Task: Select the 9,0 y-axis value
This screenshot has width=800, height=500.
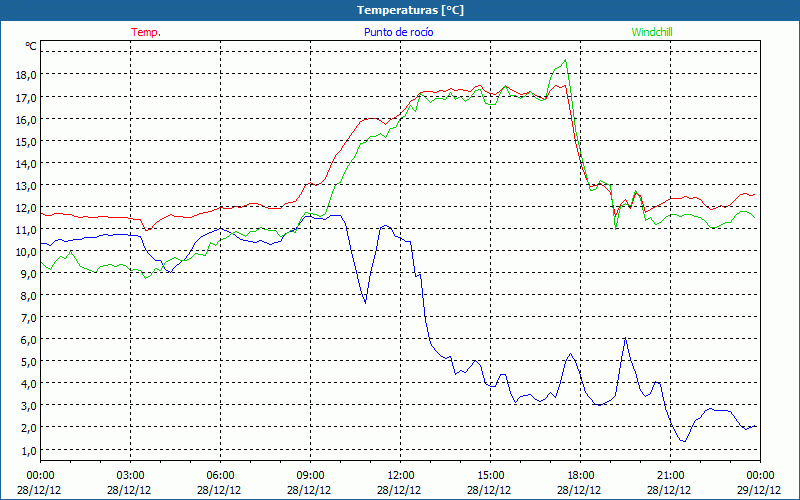Action: 28,273
